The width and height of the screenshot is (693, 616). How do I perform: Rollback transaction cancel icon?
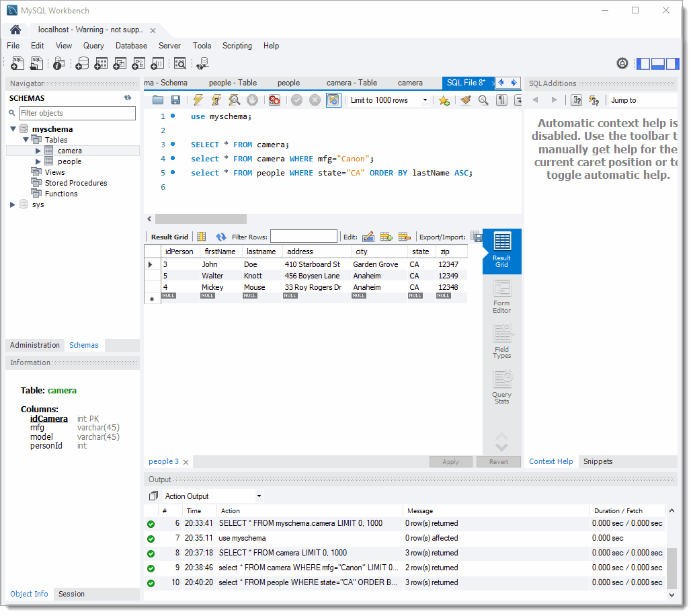pyautogui.click(x=315, y=100)
